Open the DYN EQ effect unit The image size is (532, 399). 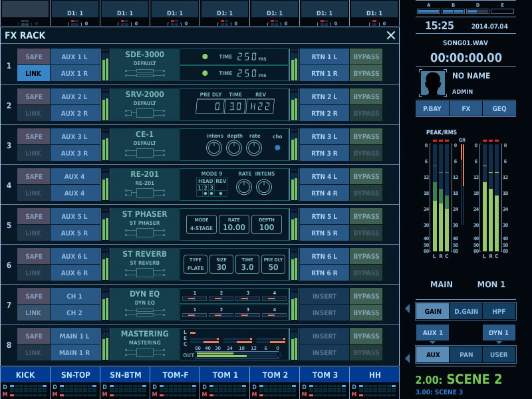click(x=144, y=304)
